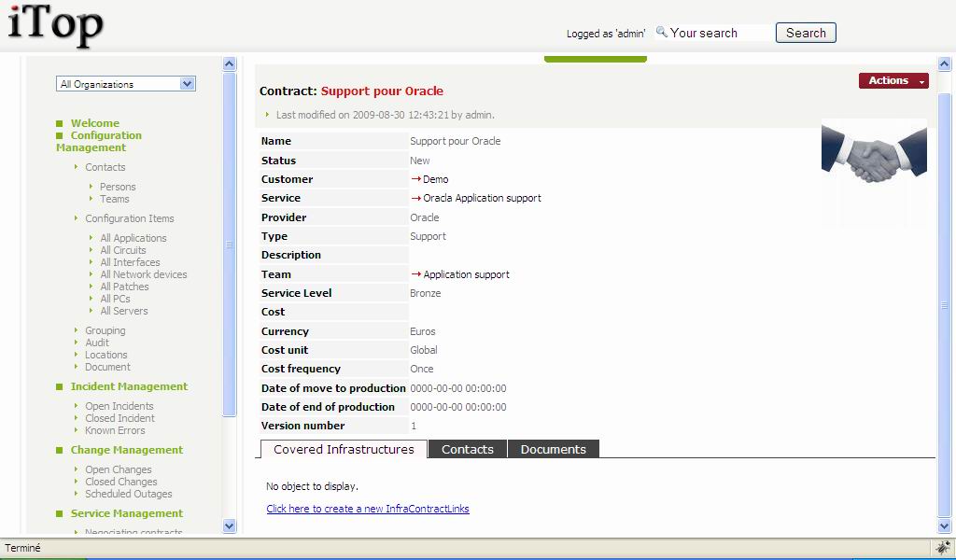
Task: Switch to the Documents tab
Action: click(x=554, y=449)
